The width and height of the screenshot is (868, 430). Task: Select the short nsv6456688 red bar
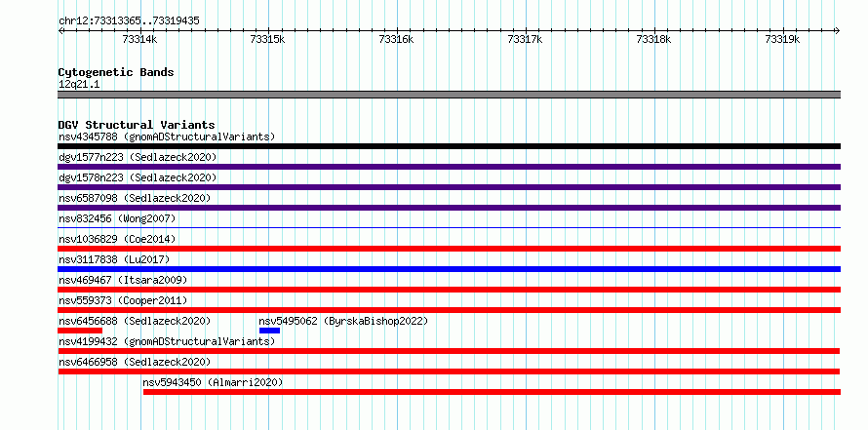[80, 331]
